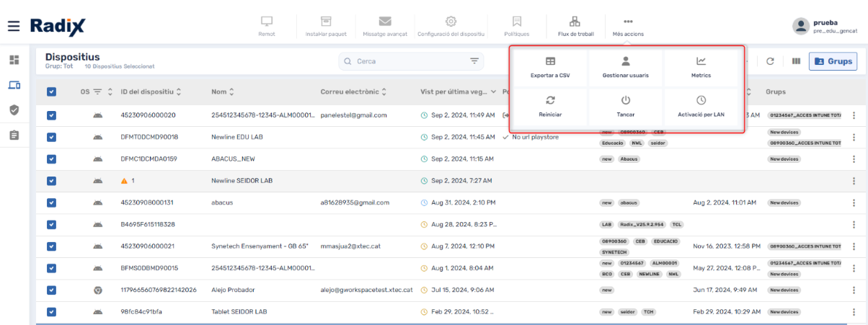Open the hamburger navigation menu
Viewport: 868px width, 325px height.
coord(14,26)
